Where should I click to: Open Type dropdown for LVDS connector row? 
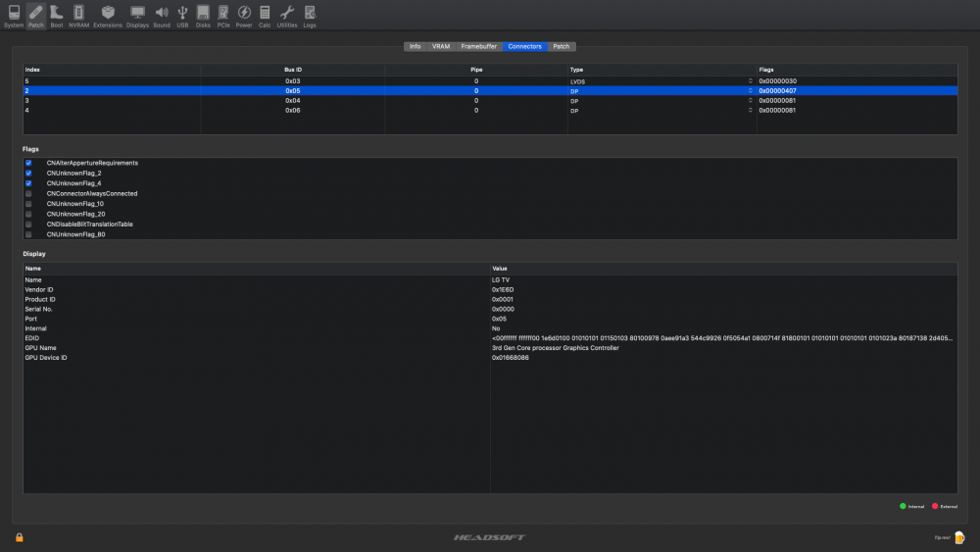click(x=750, y=81)
